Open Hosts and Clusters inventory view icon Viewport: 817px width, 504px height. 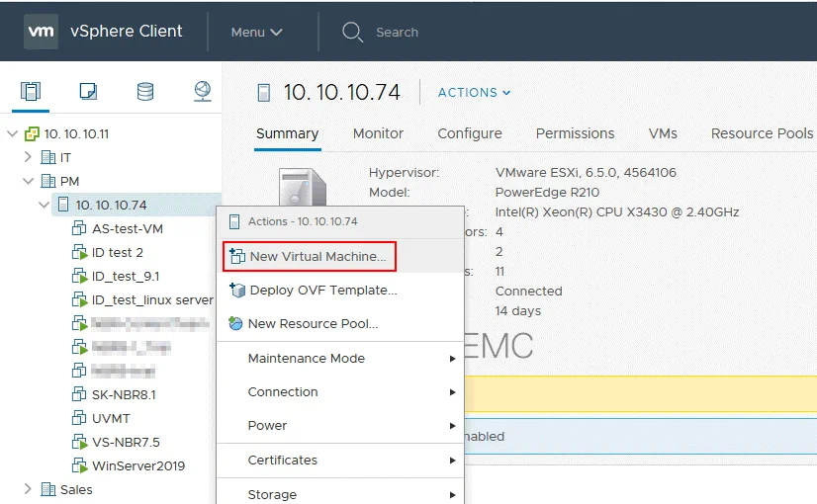(31, 92)
